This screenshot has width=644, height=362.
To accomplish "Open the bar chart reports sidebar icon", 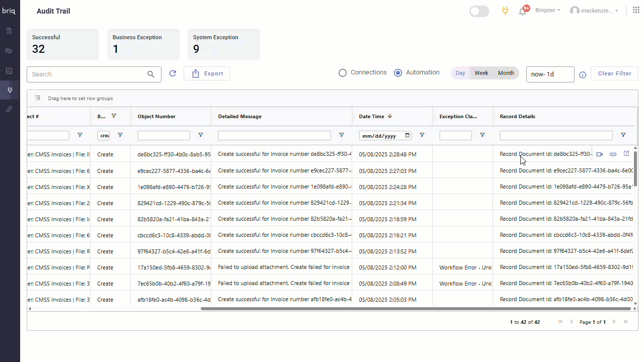I will (x=9, y=71).
